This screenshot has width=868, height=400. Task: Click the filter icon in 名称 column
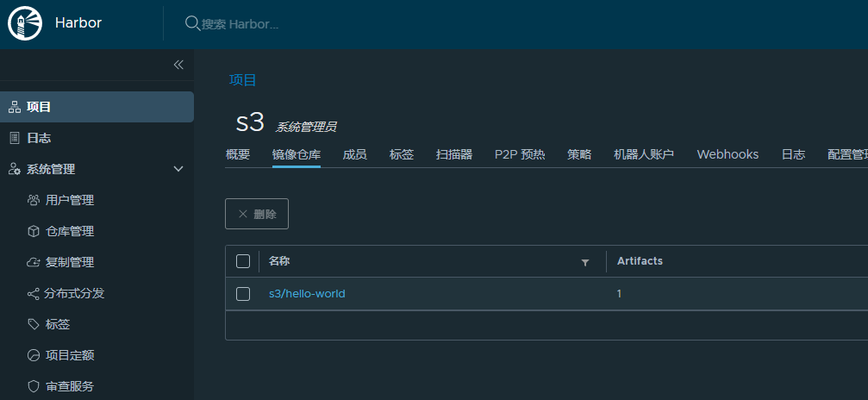click(585, 262)
